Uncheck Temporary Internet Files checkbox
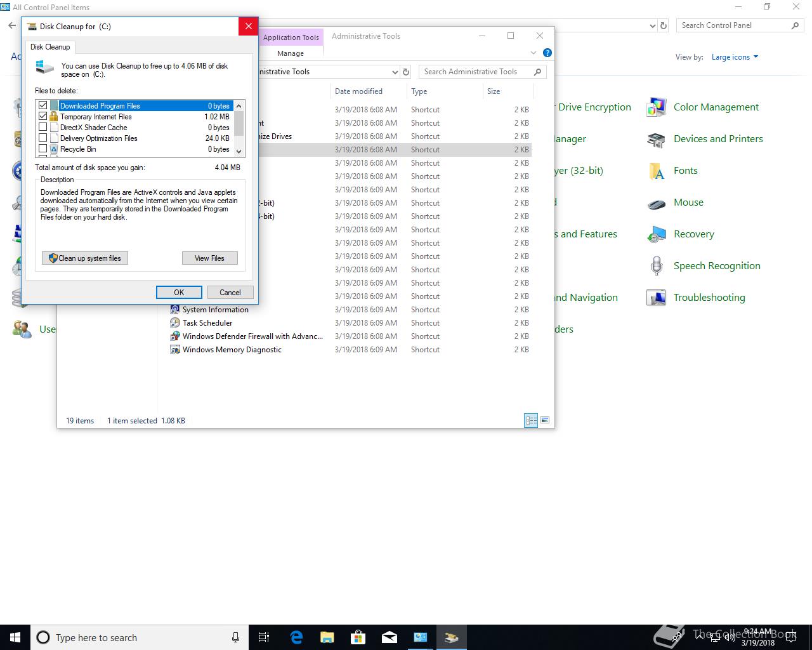Image resolution: width=812 pixels, height=650 pixels. 43,116
